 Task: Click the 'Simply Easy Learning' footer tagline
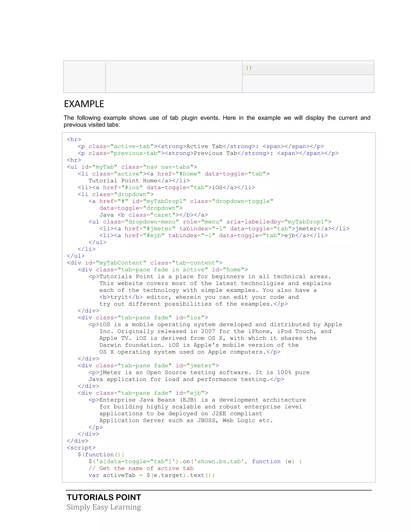tap(104, 507)
